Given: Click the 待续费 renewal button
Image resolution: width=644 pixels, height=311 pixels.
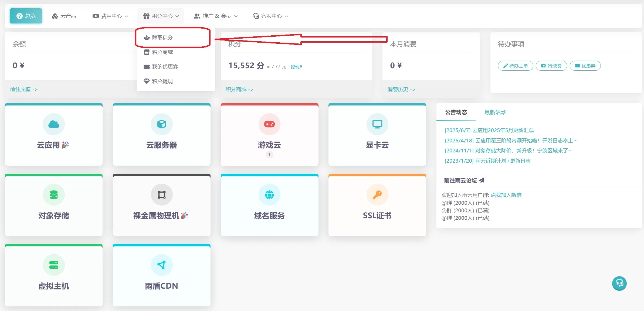Looking at the screenshot, I should tap(551, 66).
